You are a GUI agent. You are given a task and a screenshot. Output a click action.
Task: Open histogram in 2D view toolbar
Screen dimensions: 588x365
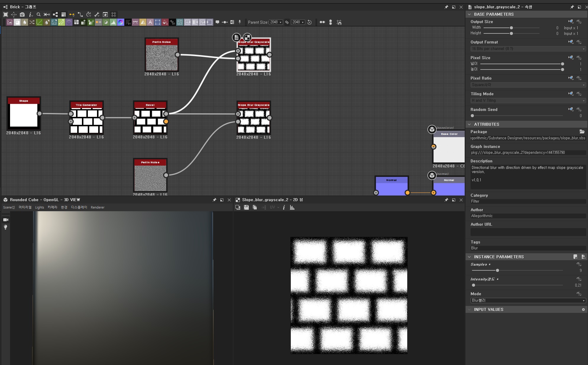tap(292, 208)
